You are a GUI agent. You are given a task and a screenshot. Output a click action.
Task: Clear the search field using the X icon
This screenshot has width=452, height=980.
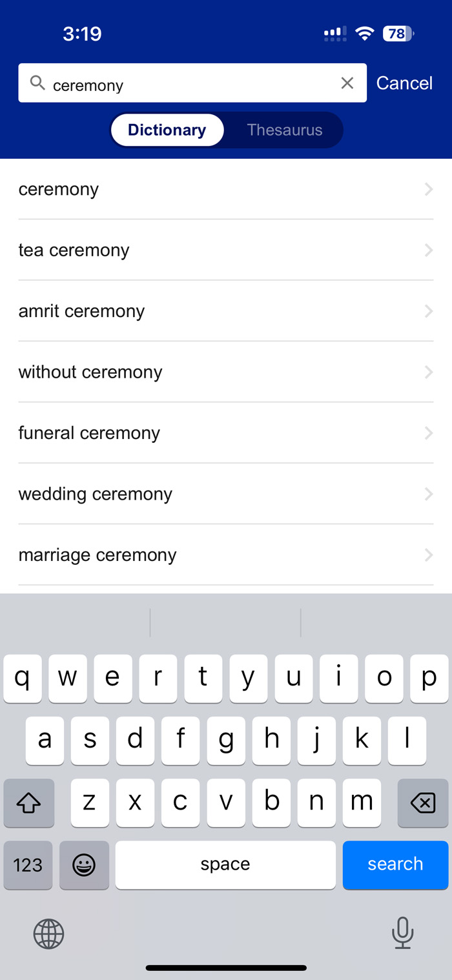(x=347, y=83)
